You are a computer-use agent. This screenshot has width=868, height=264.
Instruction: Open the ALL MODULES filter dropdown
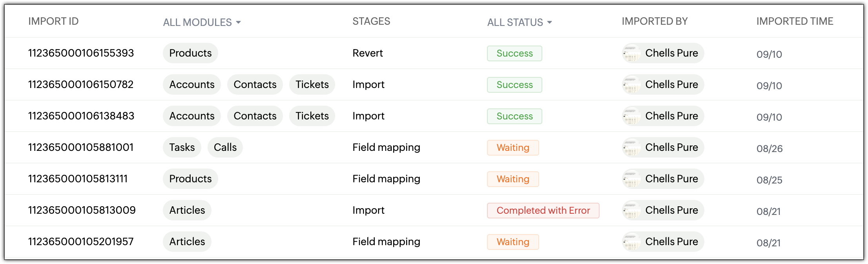click(x=201, y=22)
